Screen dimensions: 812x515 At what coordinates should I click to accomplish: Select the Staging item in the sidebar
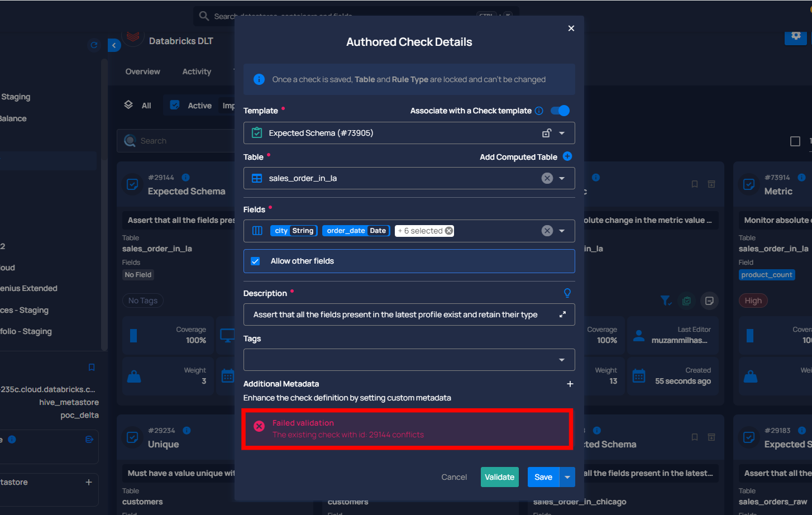pyautogui.click(x=16, y=97)
